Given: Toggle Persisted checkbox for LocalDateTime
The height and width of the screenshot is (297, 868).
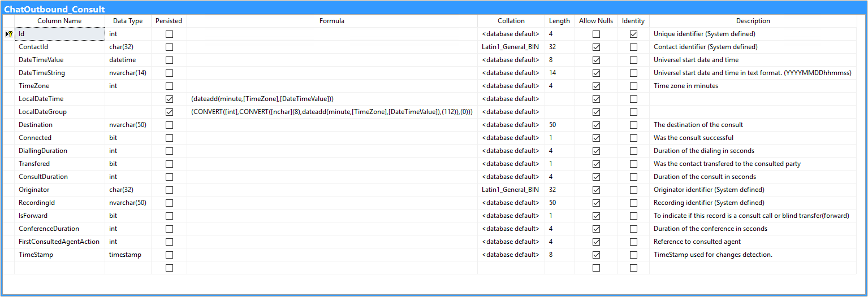Looking at the screenshot, I should [169, 99].
